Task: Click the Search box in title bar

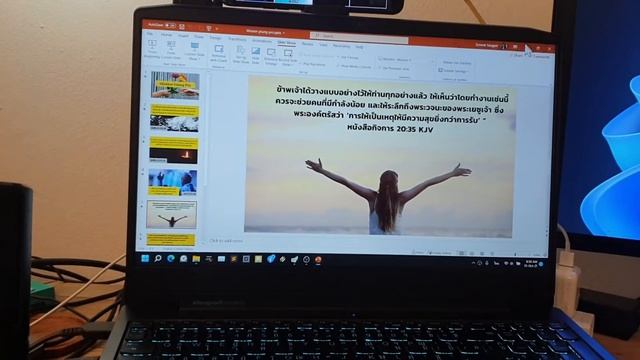Action: [359, 38]
